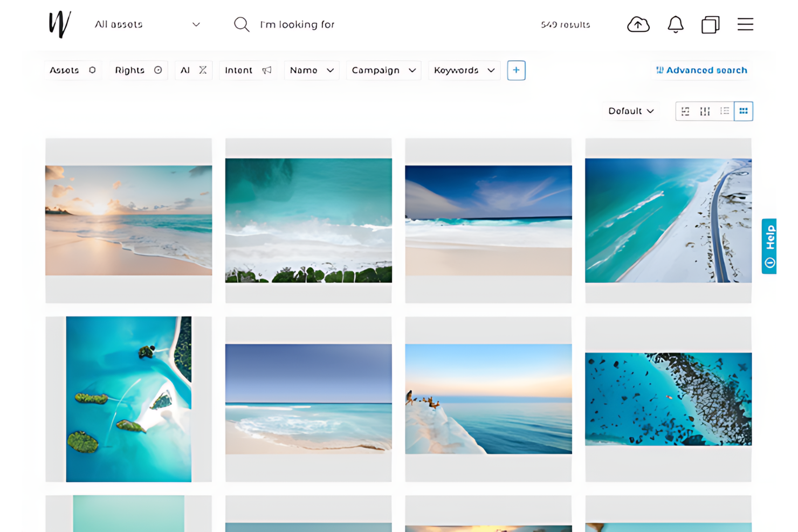Switch to column view layout
Image resolution: width=798 pixels, height=532 pixels.
(705, 111)
